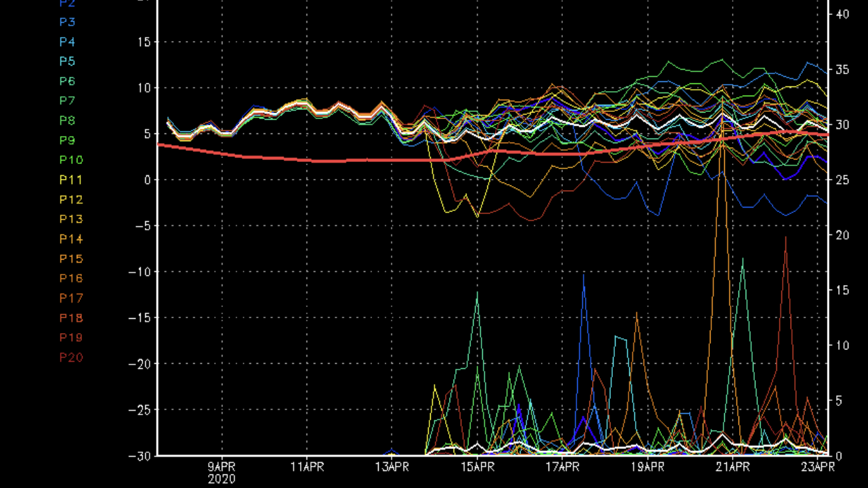Viewport: 868px width, 488px height.
Task: Select the 19APR date tick label
Action: (647, 467)
